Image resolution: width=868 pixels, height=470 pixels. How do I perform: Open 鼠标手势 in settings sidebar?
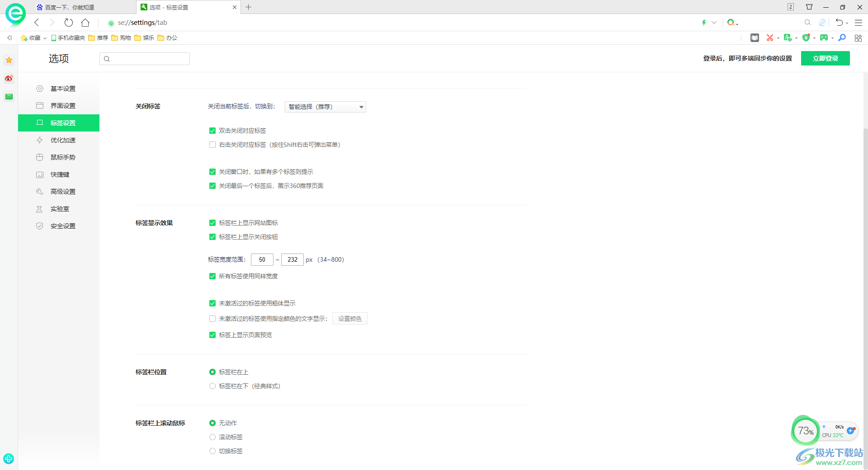[59, 157]
